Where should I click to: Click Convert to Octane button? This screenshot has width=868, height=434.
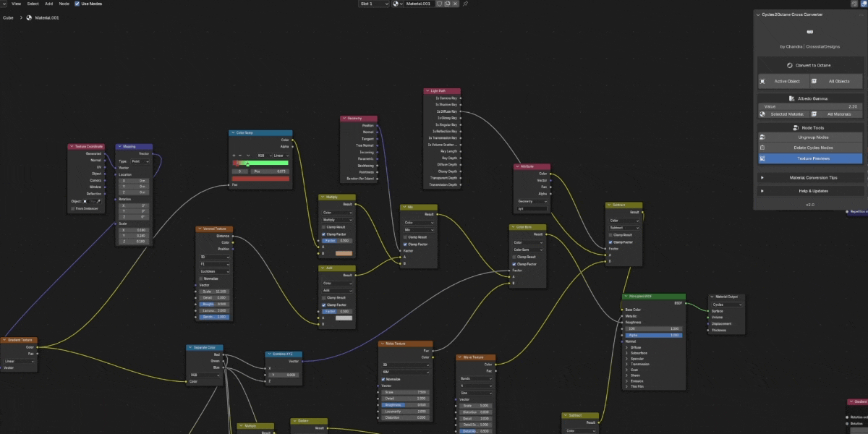[x=810, y=65]
